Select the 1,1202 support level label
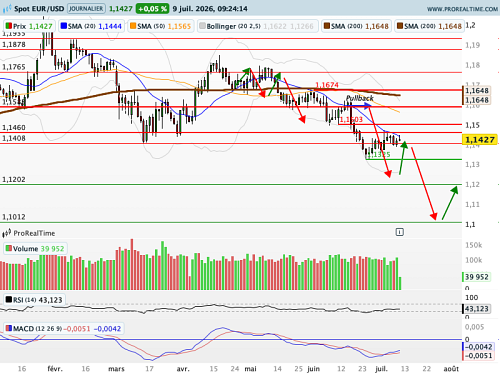This screenshot has height=375, width=500. tap(14, 179)
